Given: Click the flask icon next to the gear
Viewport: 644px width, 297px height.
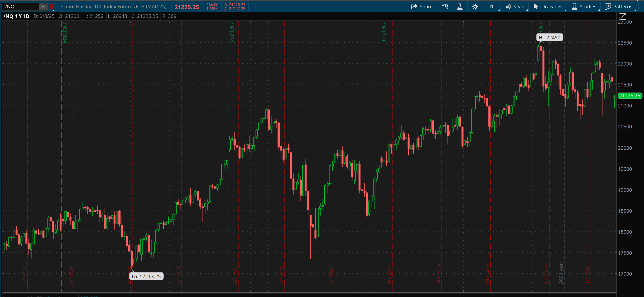Looking at the screenshot, I should pos(460,7).
